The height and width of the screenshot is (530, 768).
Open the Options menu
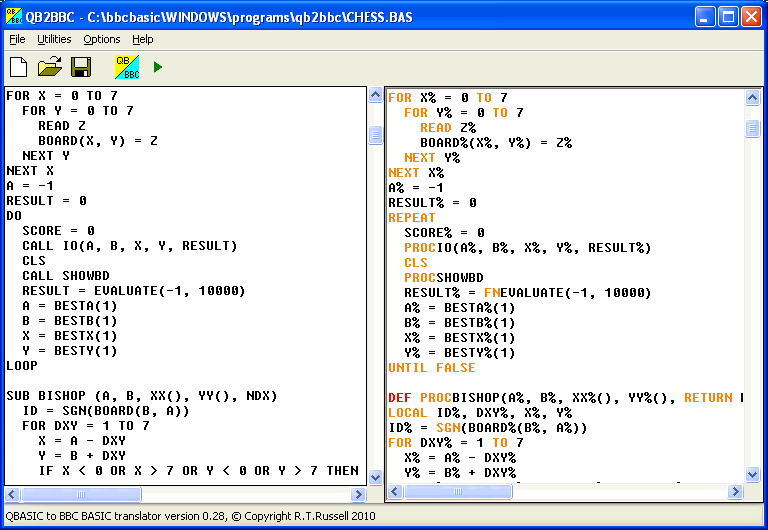pyautogui.click(x=102, y=39)
